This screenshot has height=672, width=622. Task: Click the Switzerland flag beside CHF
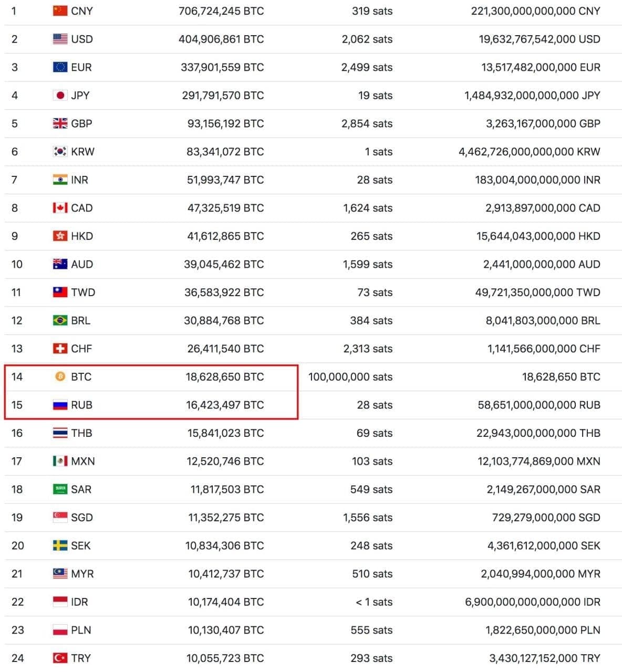pos(60,349)
